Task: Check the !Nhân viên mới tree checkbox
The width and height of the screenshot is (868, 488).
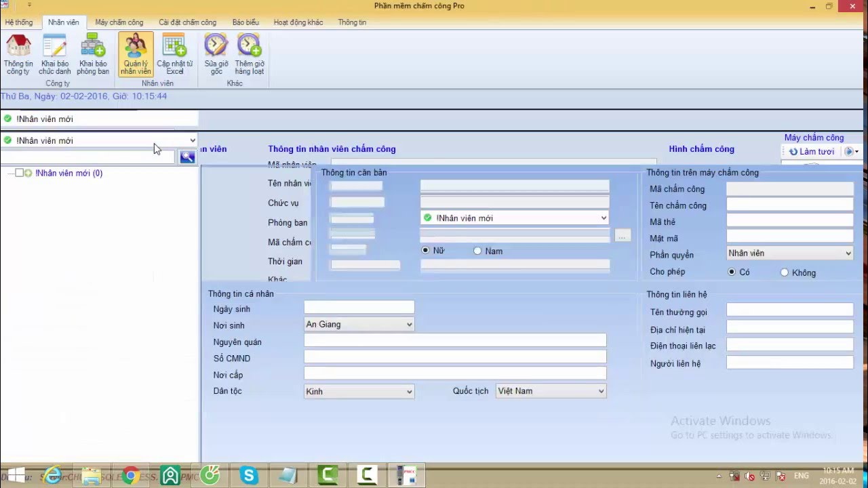Action: click(20, 173)
